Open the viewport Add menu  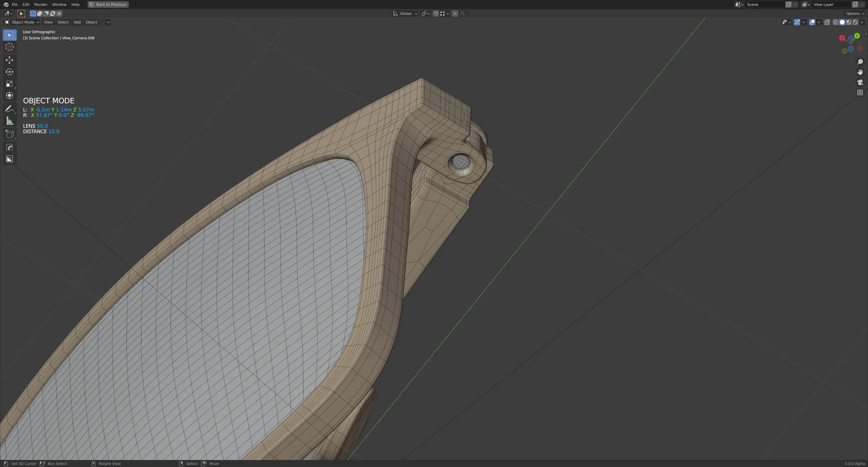(77, 22)
